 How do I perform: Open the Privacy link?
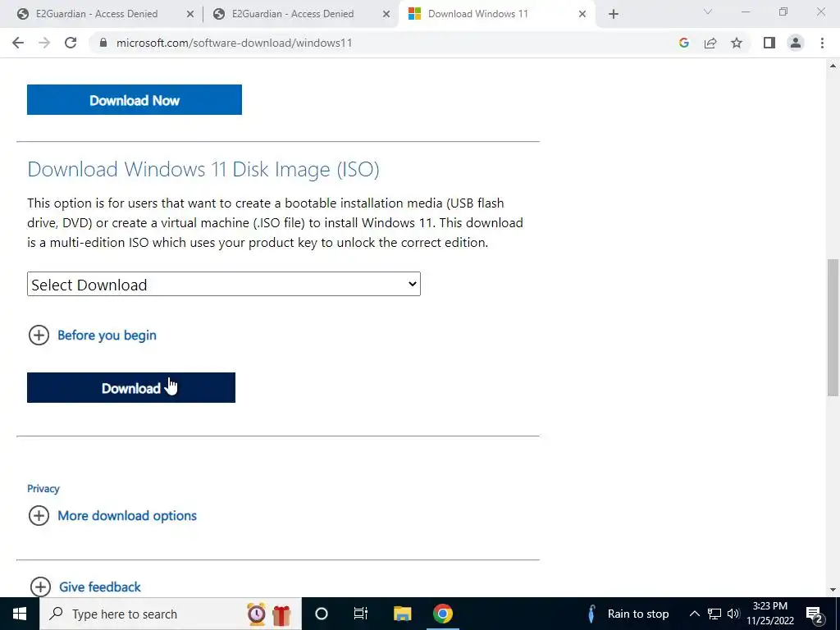point(43,489)
